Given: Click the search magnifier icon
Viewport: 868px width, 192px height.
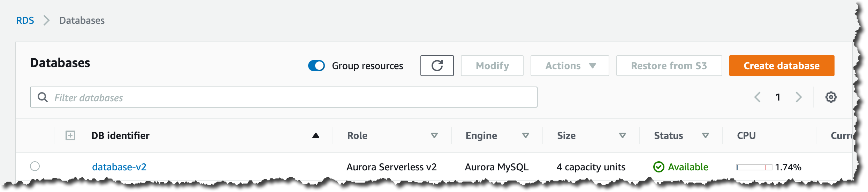Looking at the screenshot, I should tap(43, 97).
